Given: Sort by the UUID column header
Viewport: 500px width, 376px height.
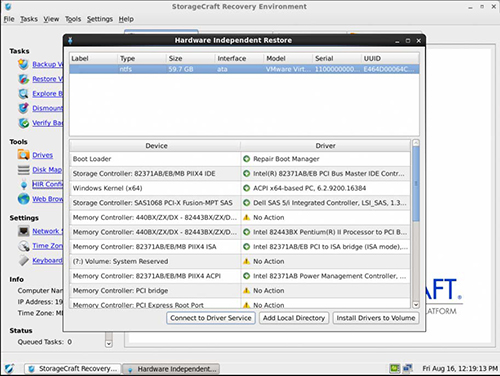Looking at the screenshot, I should tap(390, 58).
